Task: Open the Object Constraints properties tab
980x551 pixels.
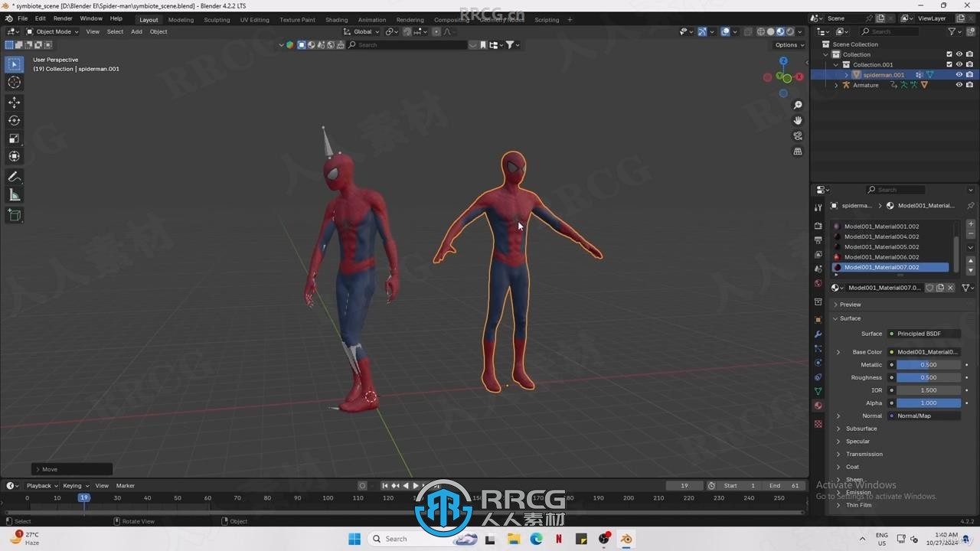Action: coord(818,377)
